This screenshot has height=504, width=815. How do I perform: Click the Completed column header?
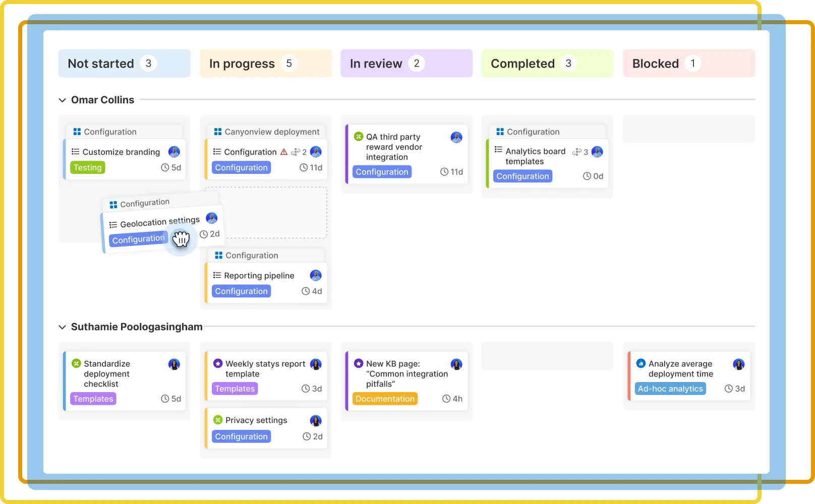(x=522, y=63)
